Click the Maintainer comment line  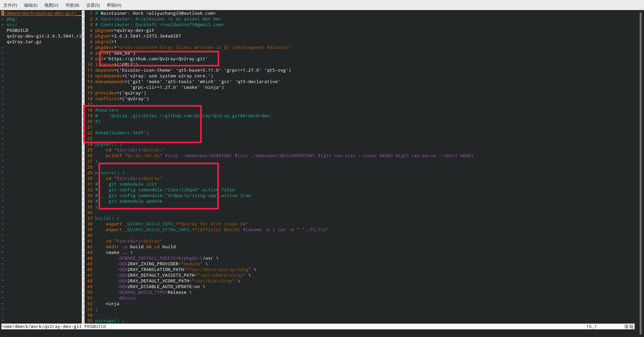(156, 13)
